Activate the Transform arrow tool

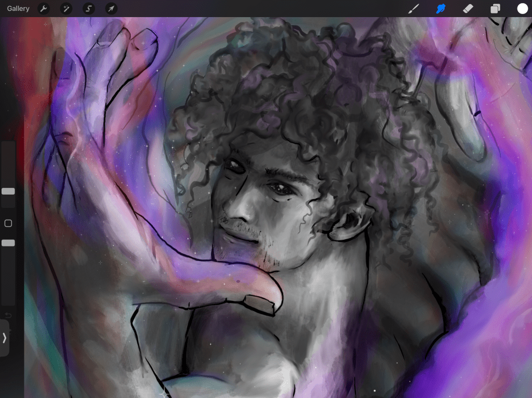tap(111, 9)
